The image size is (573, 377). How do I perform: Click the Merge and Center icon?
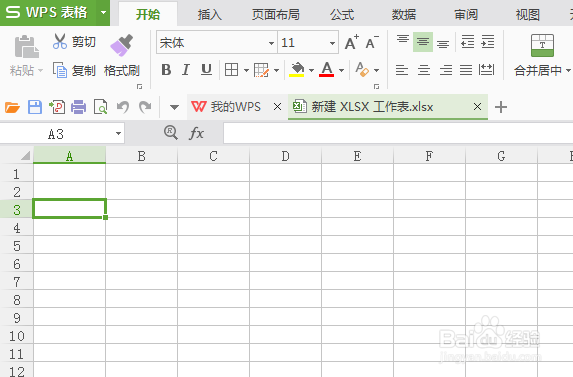tap(542, 45)
